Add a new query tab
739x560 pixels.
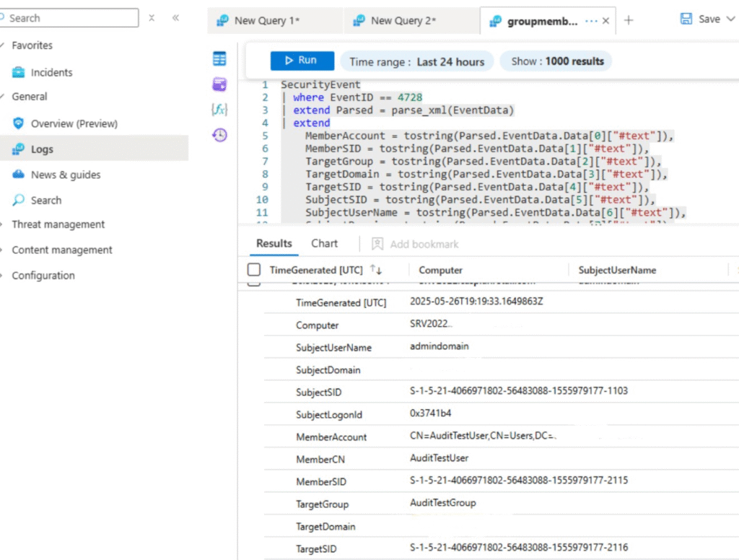click(x=629, y=20)
